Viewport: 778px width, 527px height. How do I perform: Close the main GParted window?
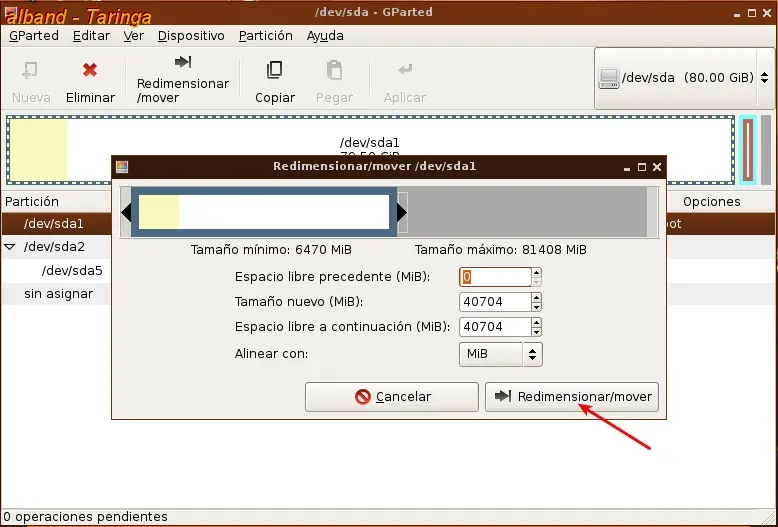coord(767,13)
